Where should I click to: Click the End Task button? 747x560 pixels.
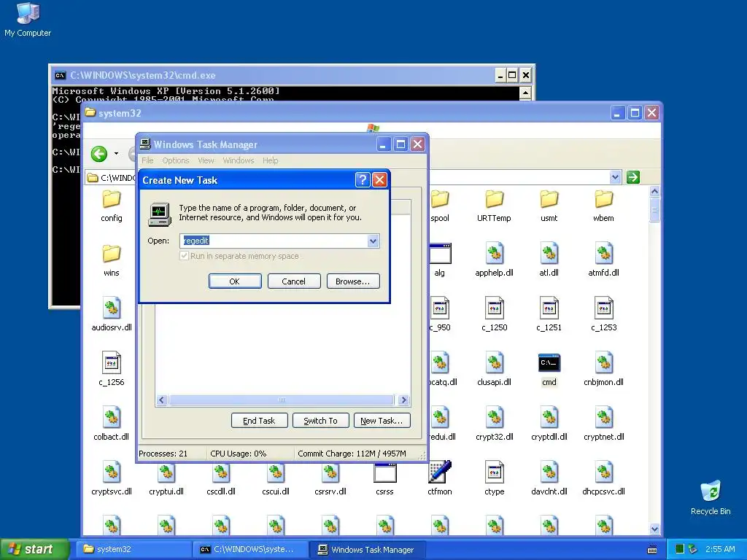click(259, 421)
